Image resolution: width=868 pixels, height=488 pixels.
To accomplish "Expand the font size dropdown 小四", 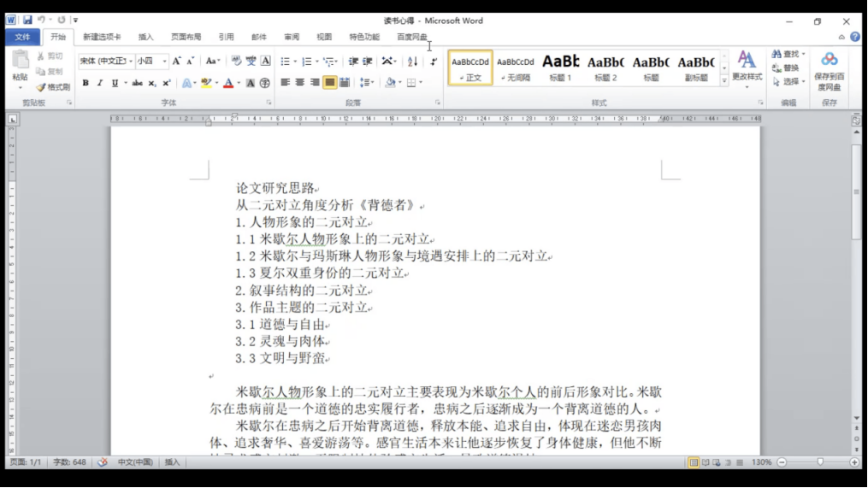I will (164, 62).
